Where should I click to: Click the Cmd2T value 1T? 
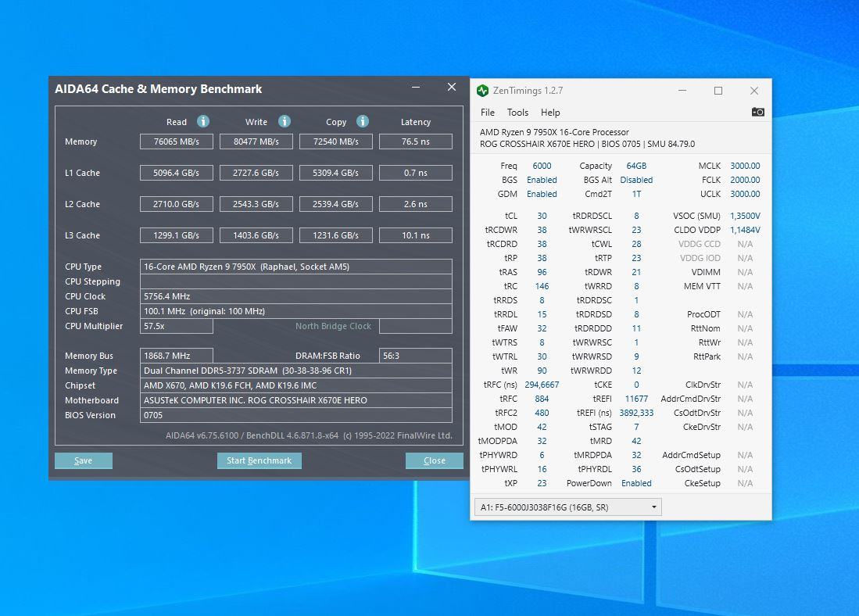[636, 194]
